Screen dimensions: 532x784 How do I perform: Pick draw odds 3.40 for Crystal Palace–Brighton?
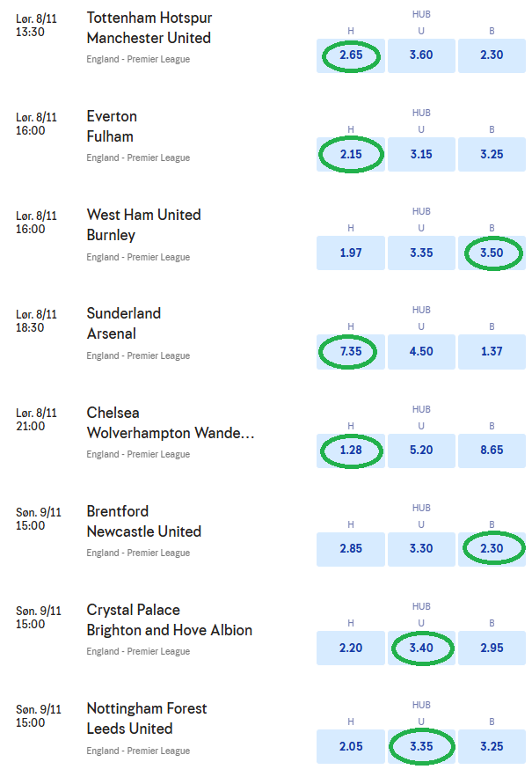[421, 648]
